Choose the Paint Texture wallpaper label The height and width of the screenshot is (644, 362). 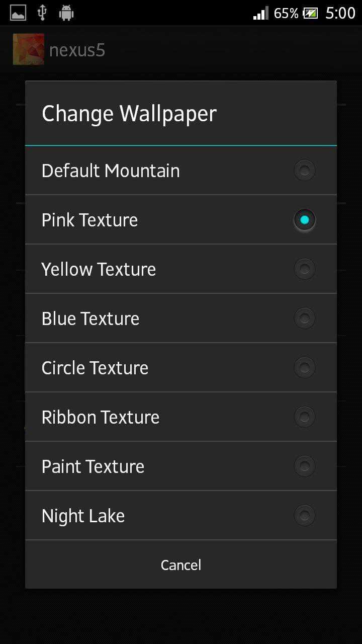(93, 466)
